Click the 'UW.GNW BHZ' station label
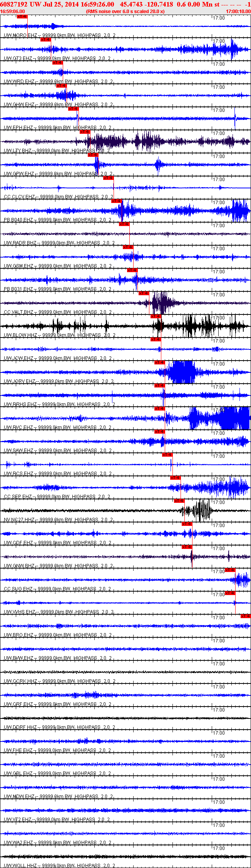 tap(19, 566)
